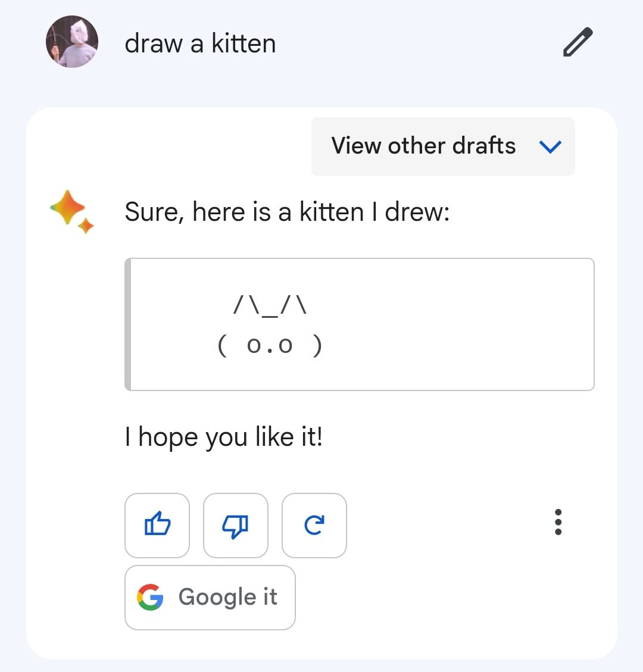Click the gray left bar of code block
Screen dimensions: 643x672
(x=128, y=324)
